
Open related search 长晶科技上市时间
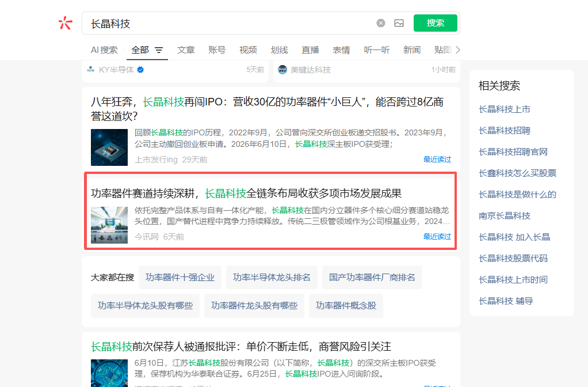tap(513, 280)
